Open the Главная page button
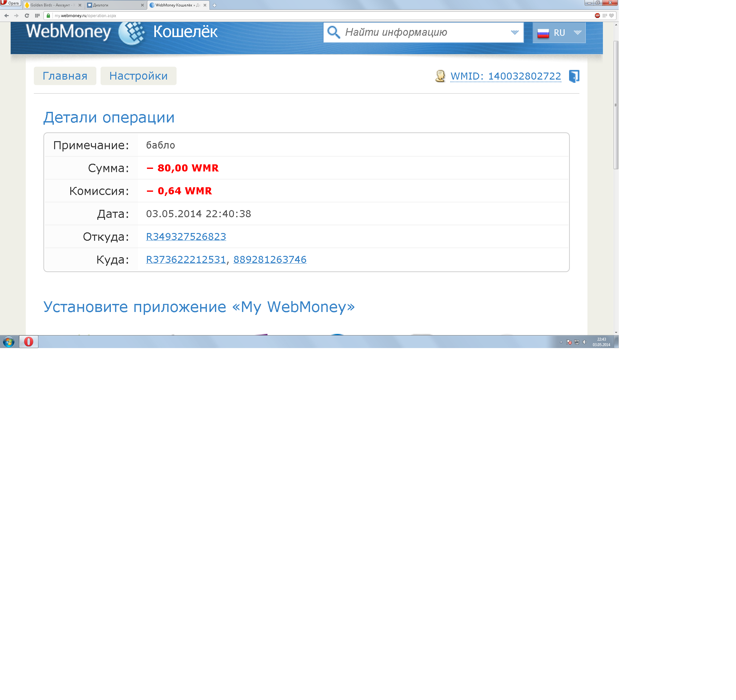 coord(65,76)
